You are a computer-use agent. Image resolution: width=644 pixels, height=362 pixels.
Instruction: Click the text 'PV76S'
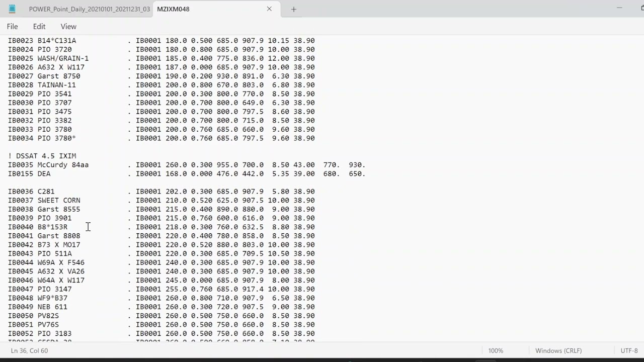[x=48, y=325]
